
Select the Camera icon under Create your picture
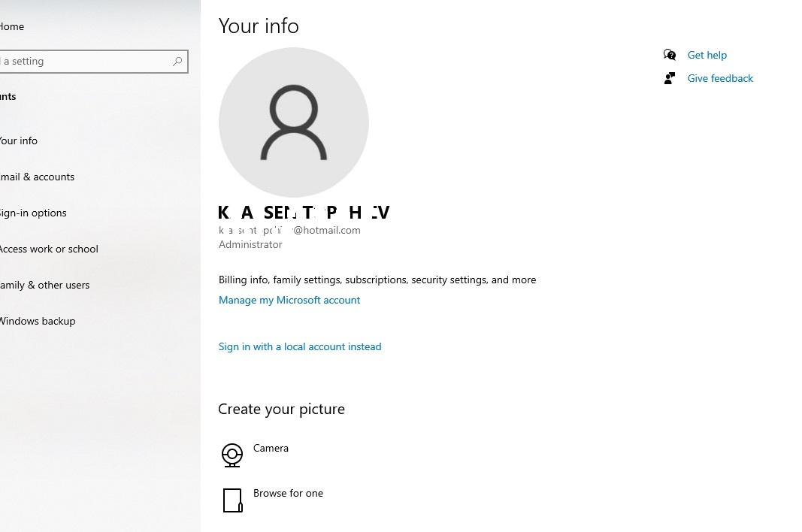(x=232, y=455)
